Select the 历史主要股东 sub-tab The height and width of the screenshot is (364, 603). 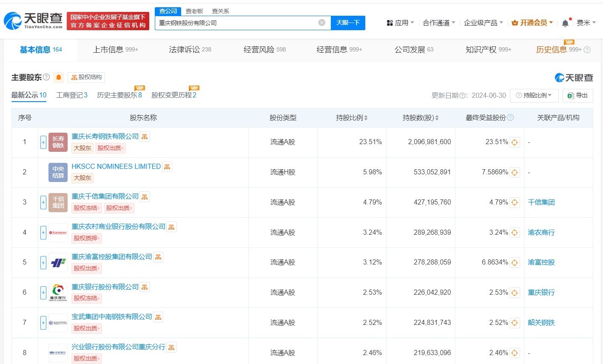tap(119, 95)
